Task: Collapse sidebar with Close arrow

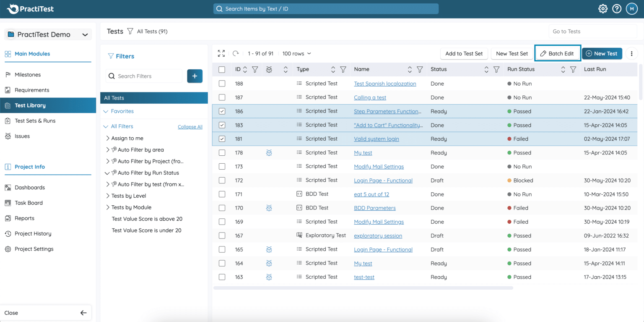Action: [83, 313]
